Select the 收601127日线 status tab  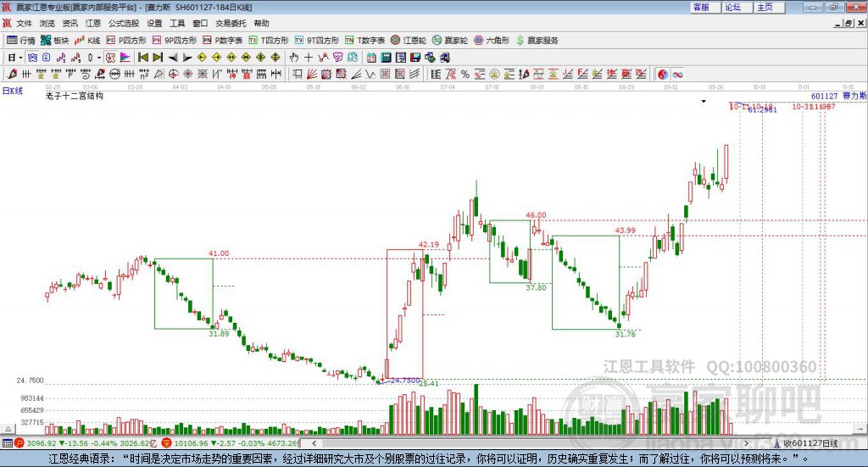pos(805,443)
